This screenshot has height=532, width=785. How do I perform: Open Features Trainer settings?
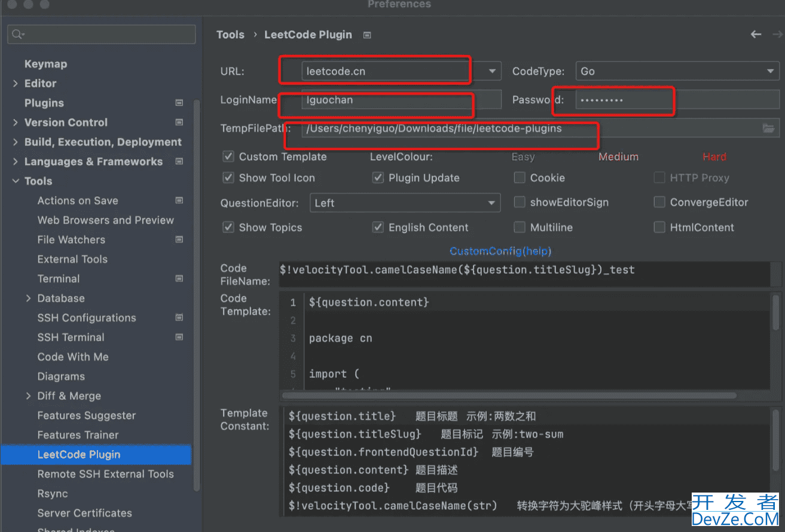78,435
